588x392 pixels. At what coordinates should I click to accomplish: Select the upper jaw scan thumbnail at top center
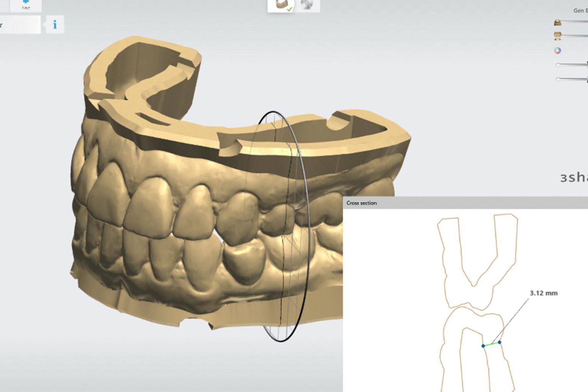[x=281, y=4]
